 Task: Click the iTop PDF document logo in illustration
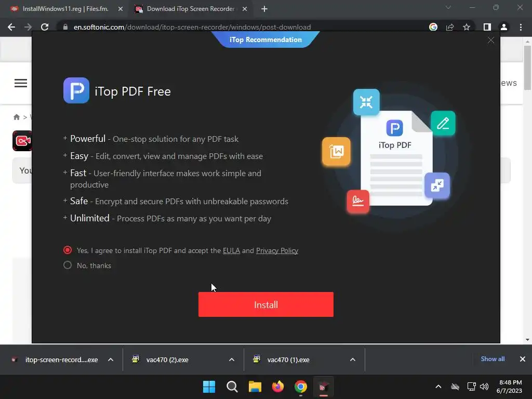[x=394, y=128]
